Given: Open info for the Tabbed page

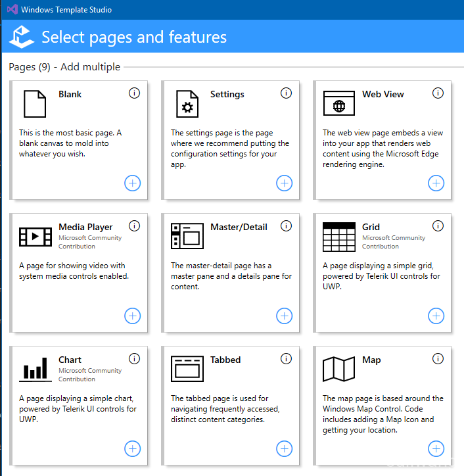Looking at the screenshot, I should point(286,359).
